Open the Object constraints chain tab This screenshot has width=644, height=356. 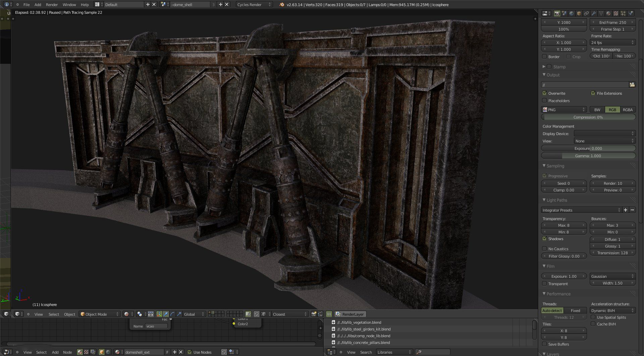click(x=586, y=13)
